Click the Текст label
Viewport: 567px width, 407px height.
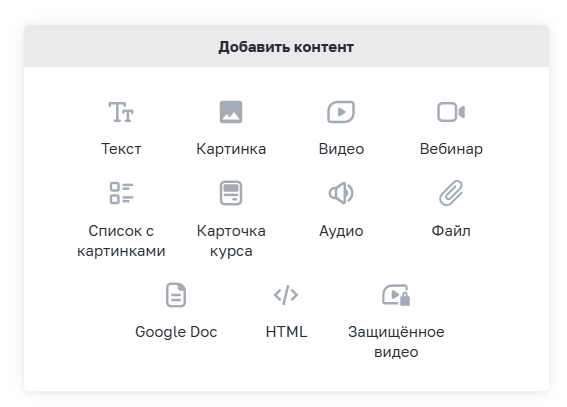[121, 149]
